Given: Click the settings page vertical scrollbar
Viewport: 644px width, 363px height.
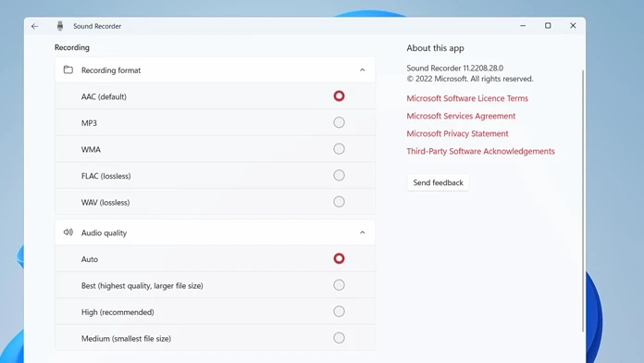Looking at the screenshot, I should tap(583, 201).
